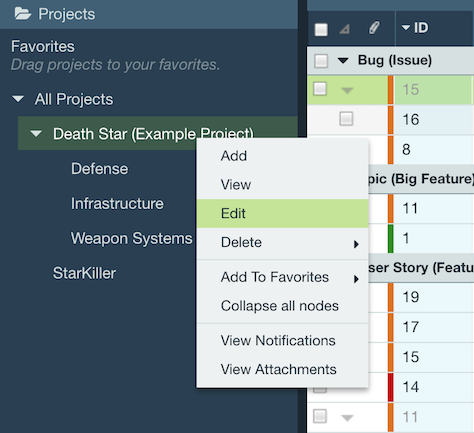Screen dimensions: 474x433
Task: Open the Delete submenu arrow
Action: 356,244
